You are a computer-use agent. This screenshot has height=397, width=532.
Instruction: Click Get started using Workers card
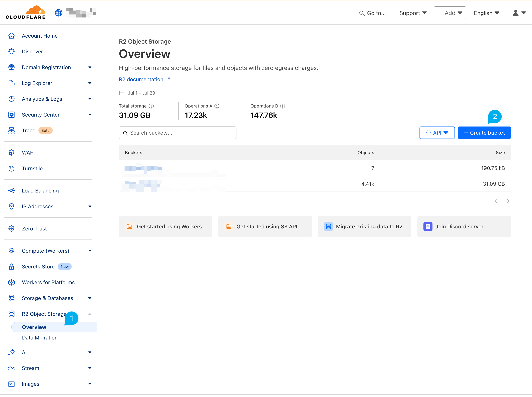(166, 226)
